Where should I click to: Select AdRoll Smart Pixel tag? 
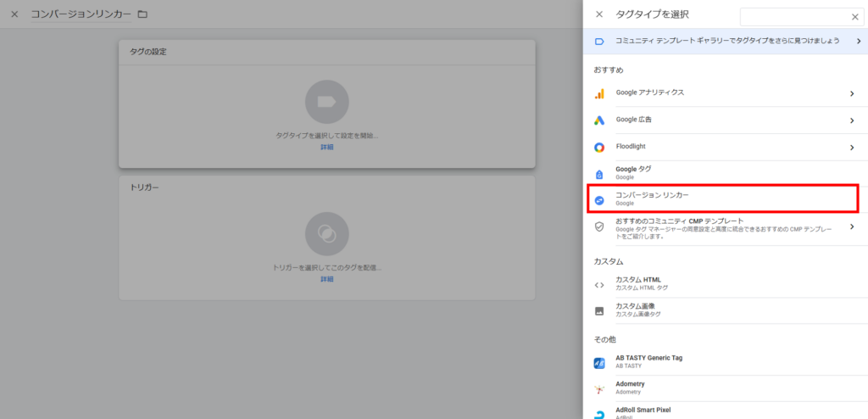coord(726,411)
